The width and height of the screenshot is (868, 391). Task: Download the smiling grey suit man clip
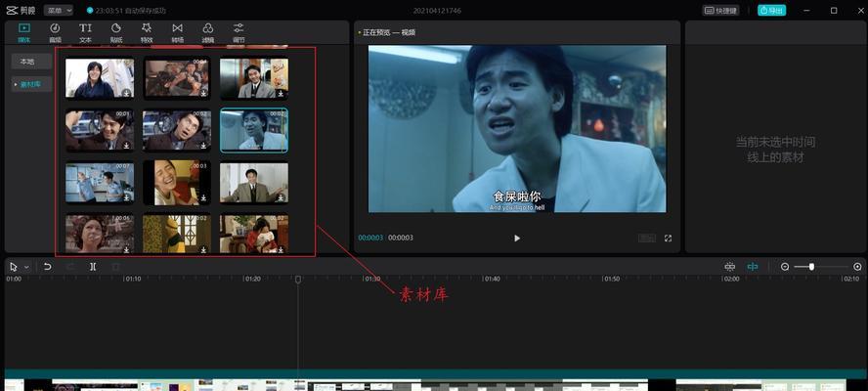282,93
